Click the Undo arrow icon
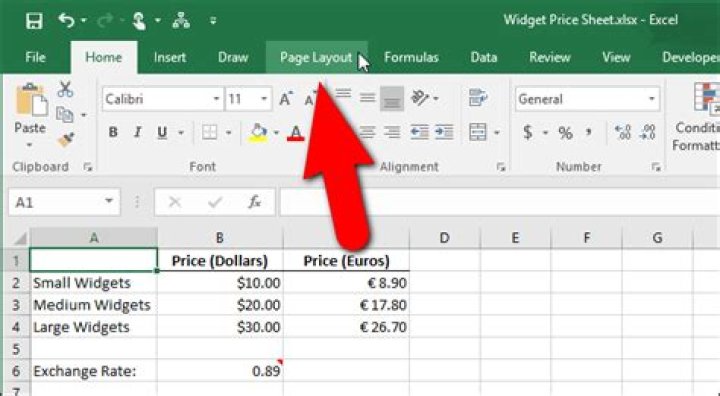 [67, 20]
